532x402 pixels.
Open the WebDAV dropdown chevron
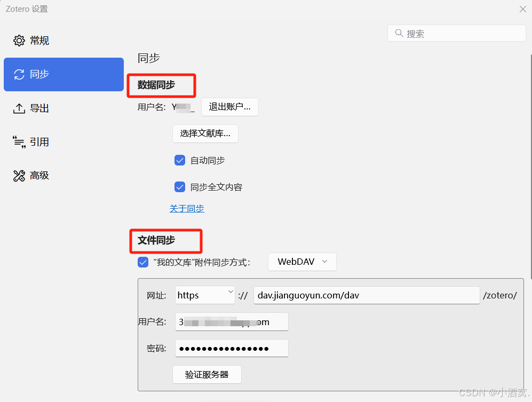pos(324,262)
